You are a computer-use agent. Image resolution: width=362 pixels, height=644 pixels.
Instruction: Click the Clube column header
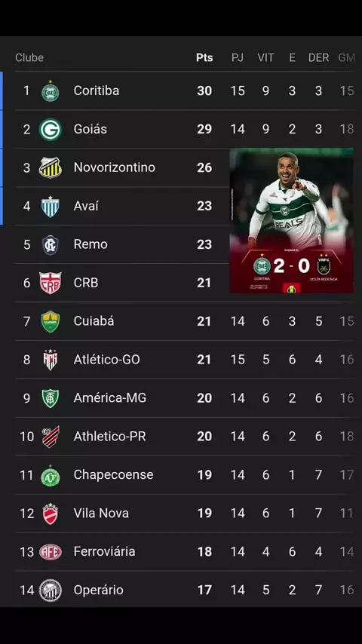click(x=29, y=57)
